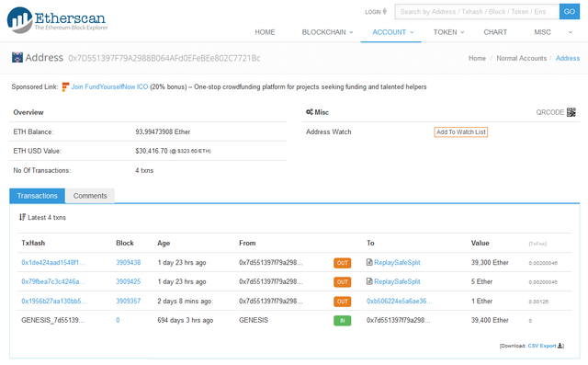This screenshot has width=588, height=365.
Task: Click the QRCODE label
Action: coord(549,112)
